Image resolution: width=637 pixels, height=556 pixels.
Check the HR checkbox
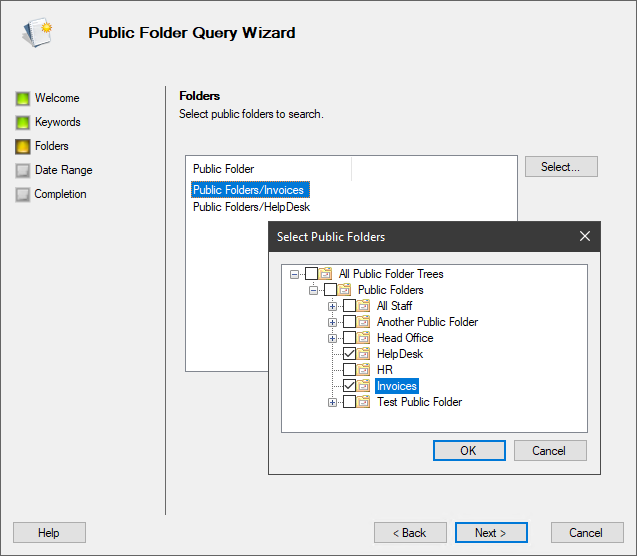click(349, 370)
